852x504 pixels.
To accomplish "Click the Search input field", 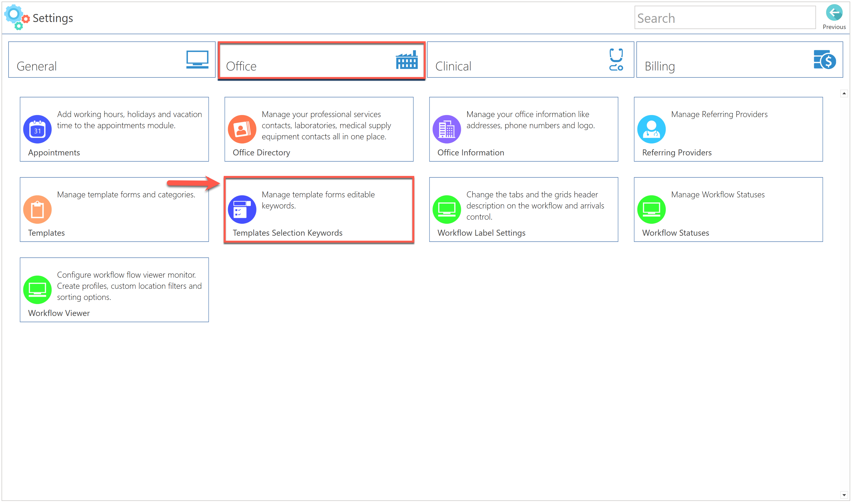I will [725, 18].
